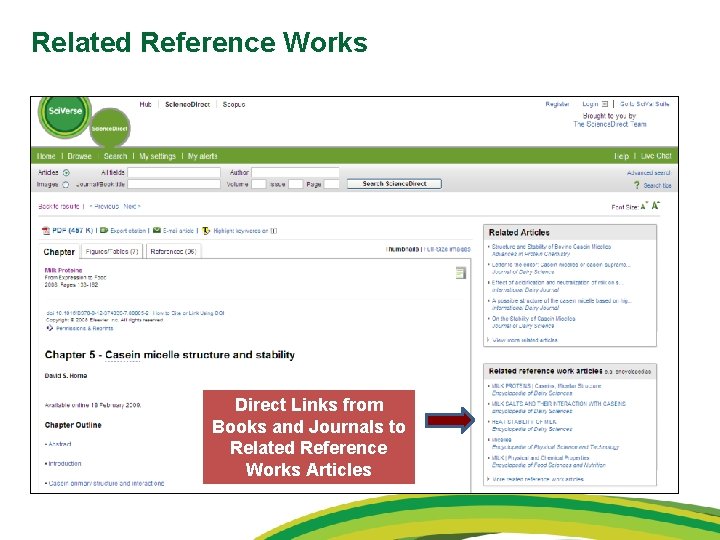Click Go to SciVal Suite link
This screenshot has width=720, height=540.
click(x=645, y=104)
